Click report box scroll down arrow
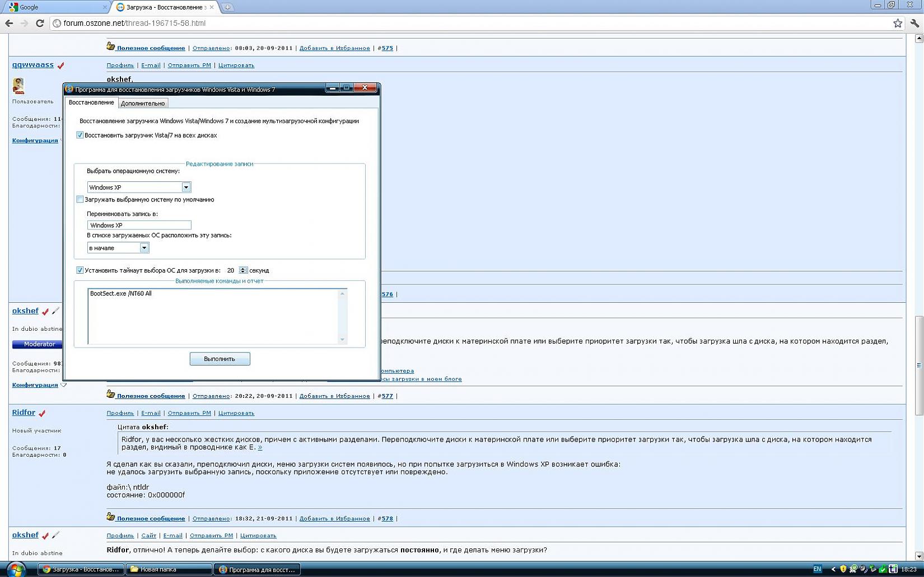The image size is (924, 577). tap(343, 340)
